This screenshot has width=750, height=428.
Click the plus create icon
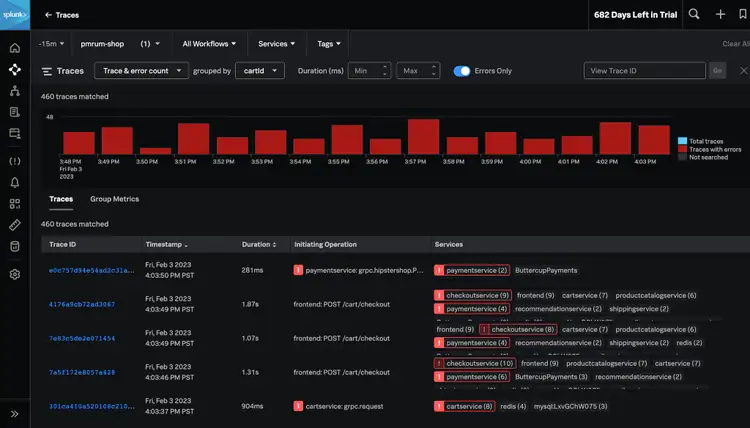[720, 15]
